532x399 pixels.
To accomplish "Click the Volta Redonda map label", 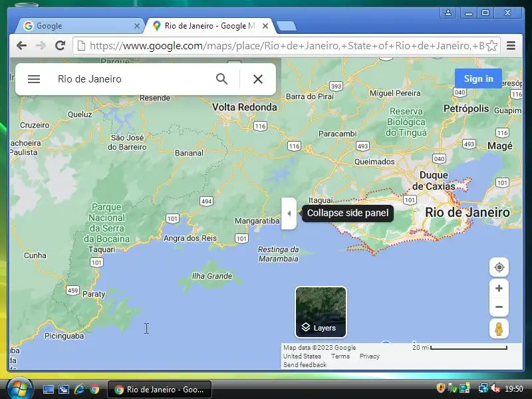I will coord(244,107).
